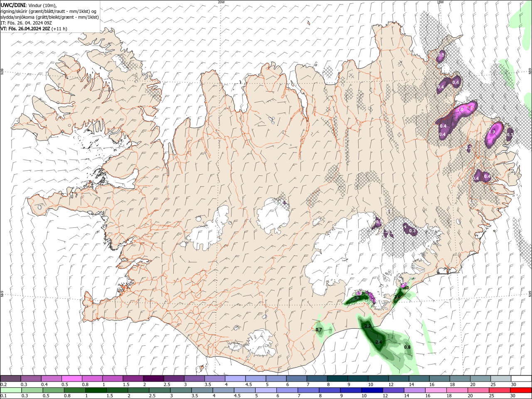Pick the darkest green 1 swatch in rain scale
Screen dimensions: 532x399
click(96, 390)
